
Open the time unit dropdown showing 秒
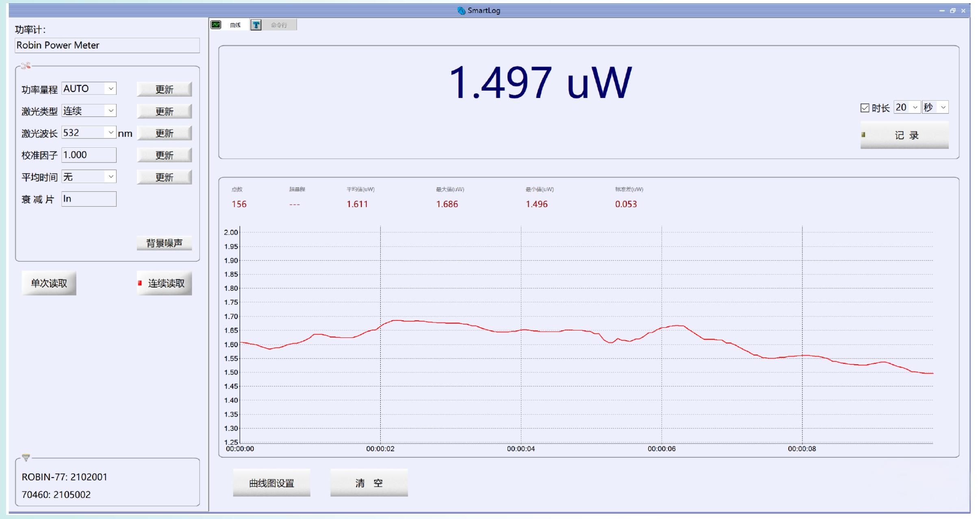click(x=935, y=107)
